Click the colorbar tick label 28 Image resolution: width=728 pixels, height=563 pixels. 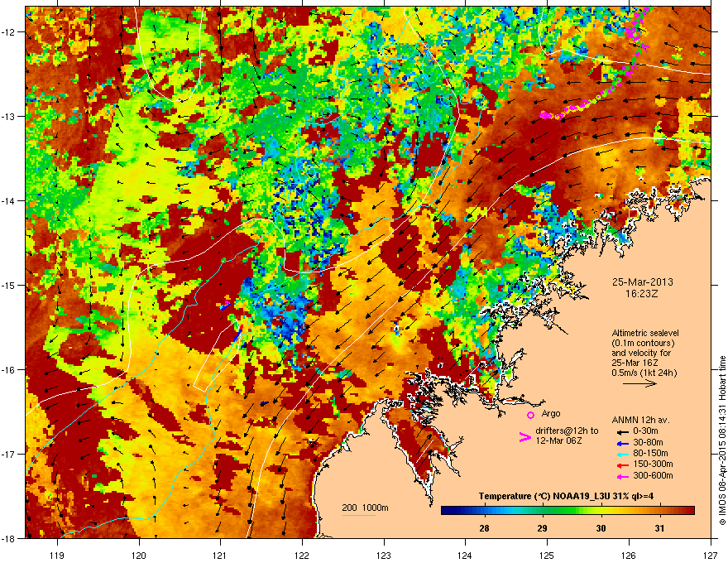coord(484,528)
